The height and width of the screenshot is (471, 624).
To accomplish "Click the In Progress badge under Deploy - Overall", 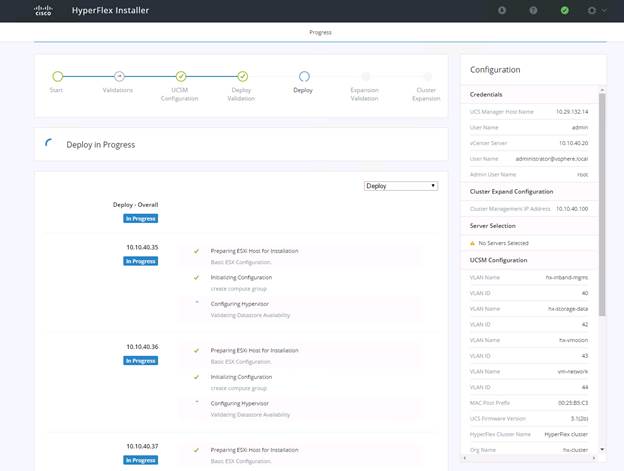I will point(140,218).
